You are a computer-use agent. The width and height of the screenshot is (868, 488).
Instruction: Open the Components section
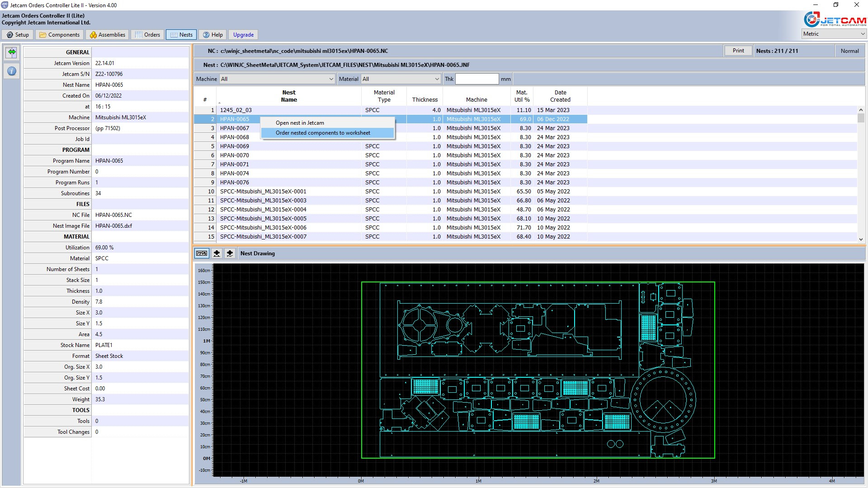coord(59,35)
